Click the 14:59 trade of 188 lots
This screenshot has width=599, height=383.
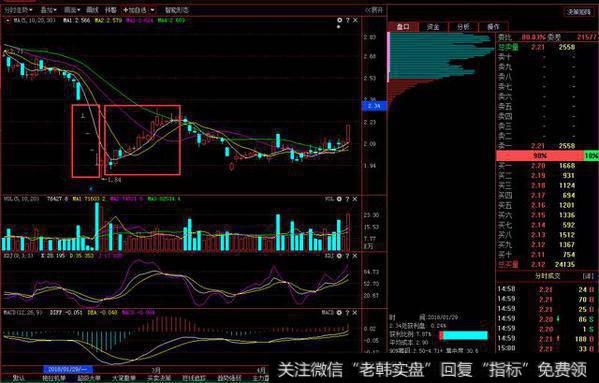coord(547,339)
